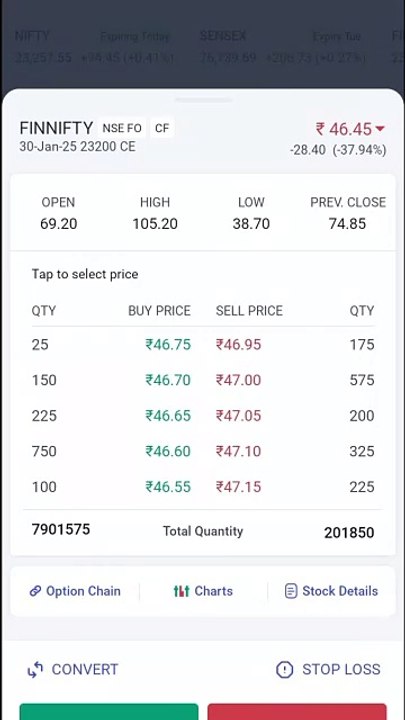The height and width of the screenshot is (720, 405).
Task: Select sell price ₹47.00
Action: coord(238,380)
